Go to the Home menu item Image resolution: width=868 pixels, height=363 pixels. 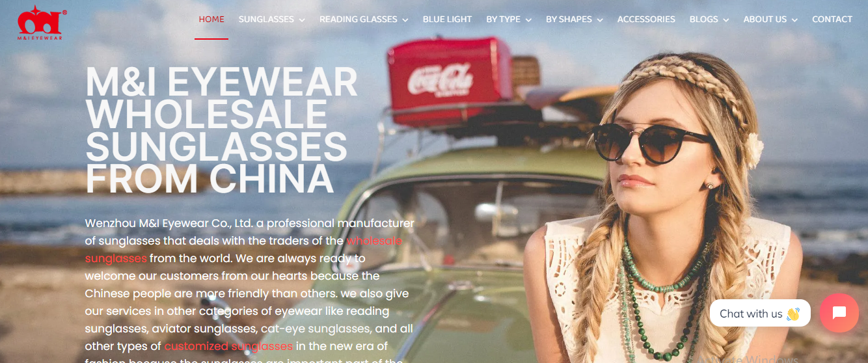(x=211, y=20)
